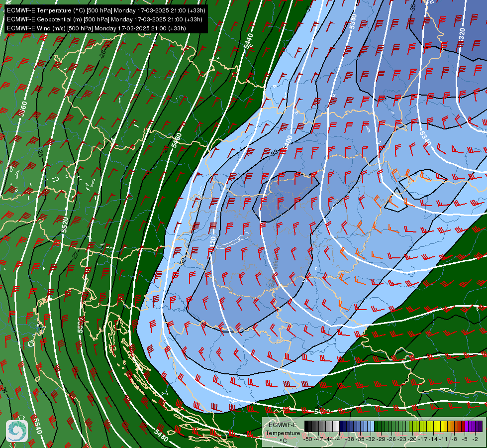This screenshot has width=487, height=448.
Task: Click the -47 label on temperature scale
Action: coord(318,439)
